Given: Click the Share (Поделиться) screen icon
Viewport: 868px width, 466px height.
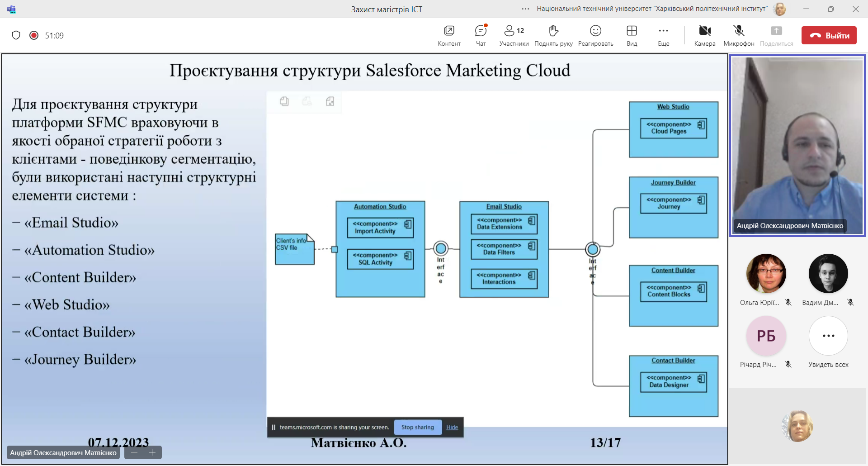Looking at the screenshot, I should click(776, 35).
